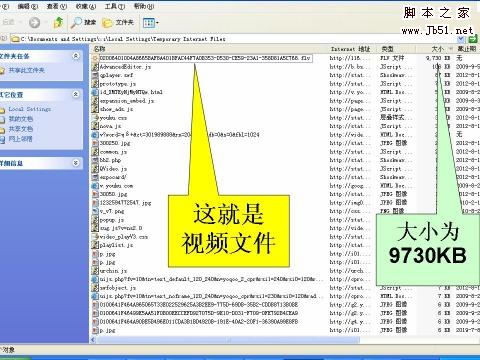The height and width of the screenshot is (360, 480).
Task: Select the jpg file named 123259477...
Action: coord(125,203)
